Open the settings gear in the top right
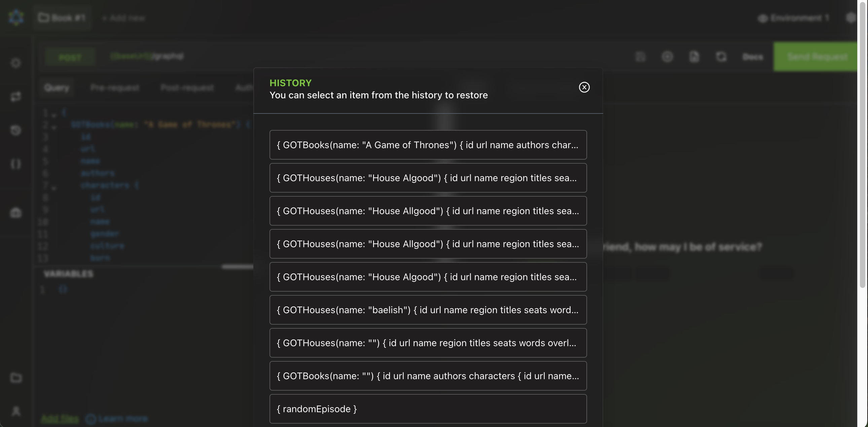 851,18
